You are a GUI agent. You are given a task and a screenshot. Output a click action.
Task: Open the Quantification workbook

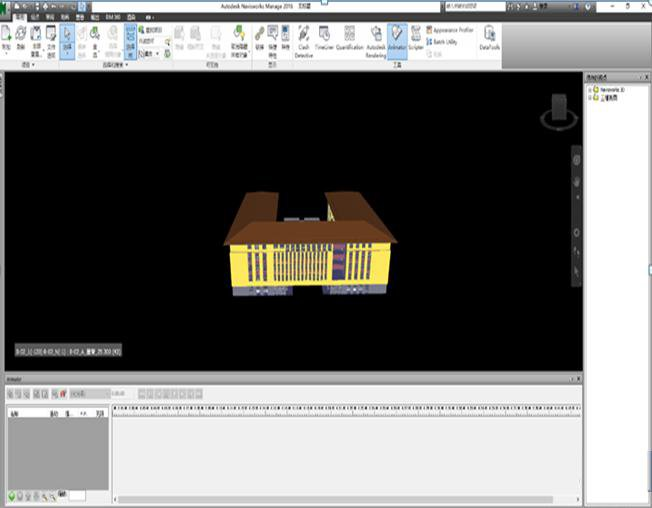tap(350, 38)
